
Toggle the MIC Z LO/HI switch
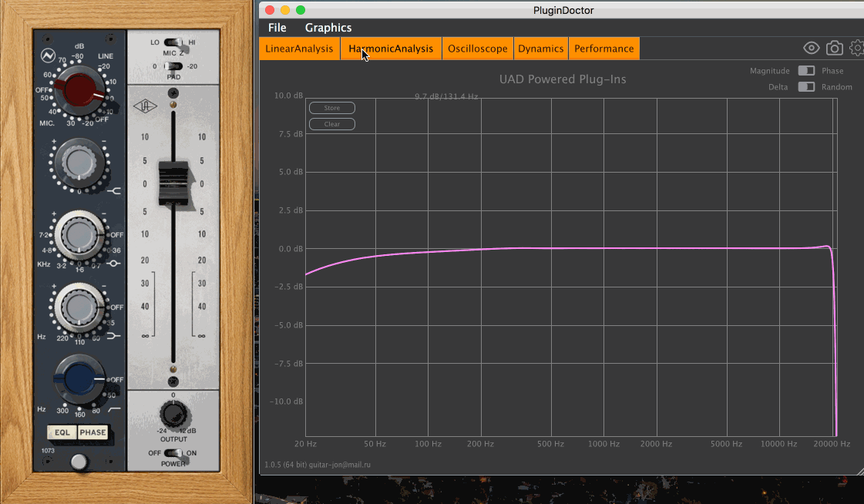click(x=173, y=42)
